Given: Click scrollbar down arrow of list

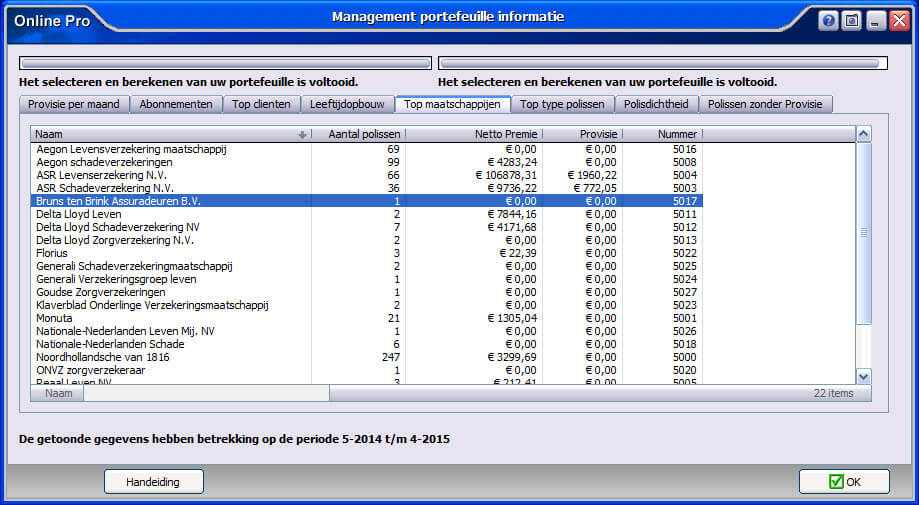Looking at the screenshot, I should 864,377.
